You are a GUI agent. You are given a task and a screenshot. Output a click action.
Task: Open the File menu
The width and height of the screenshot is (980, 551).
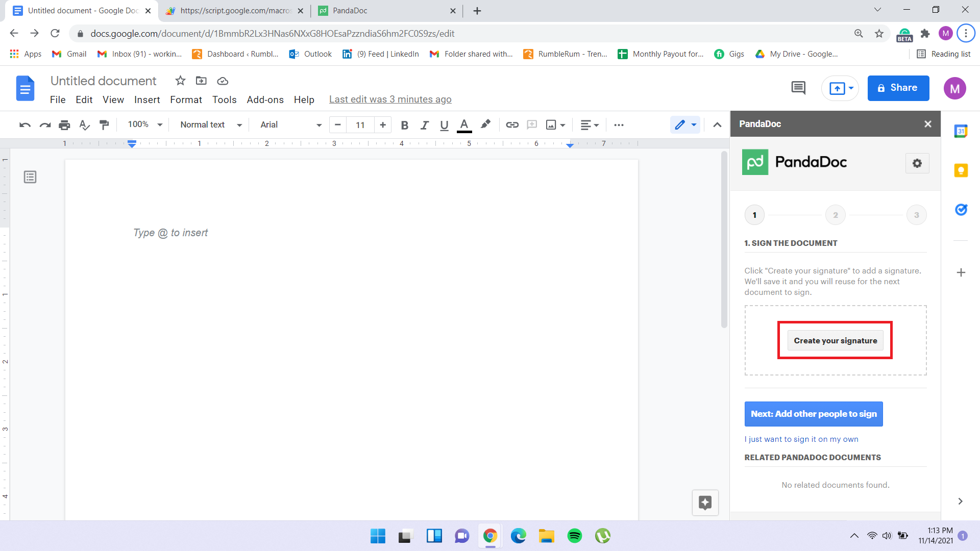(x=58, y=100)
